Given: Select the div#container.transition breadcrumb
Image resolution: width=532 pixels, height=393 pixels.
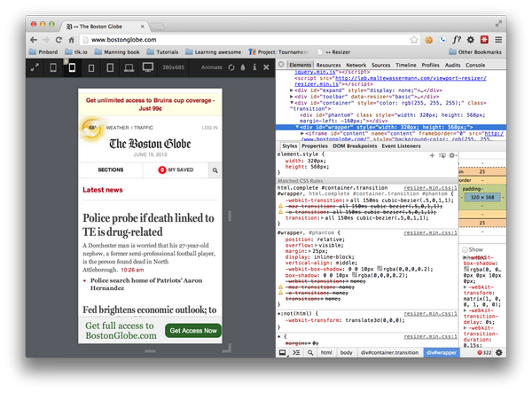Looking at the screenshot, I should pyautogui.click(x=389, y=352).
